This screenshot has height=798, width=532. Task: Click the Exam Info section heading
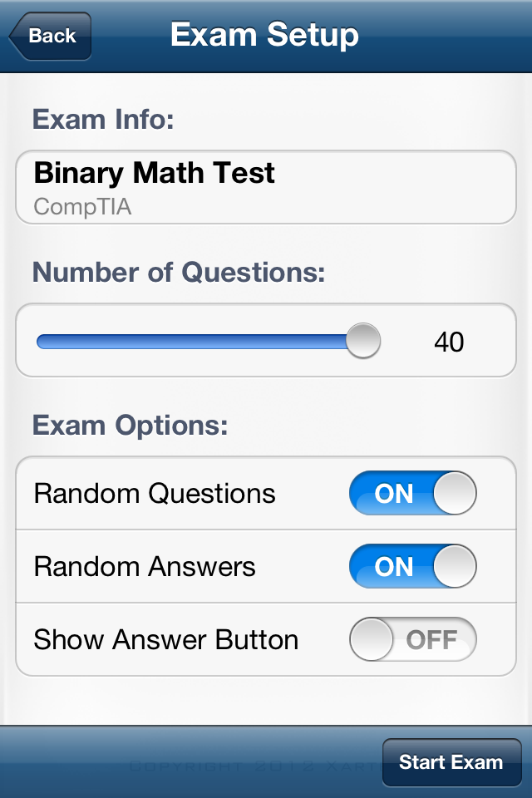(x=103, y=120)
